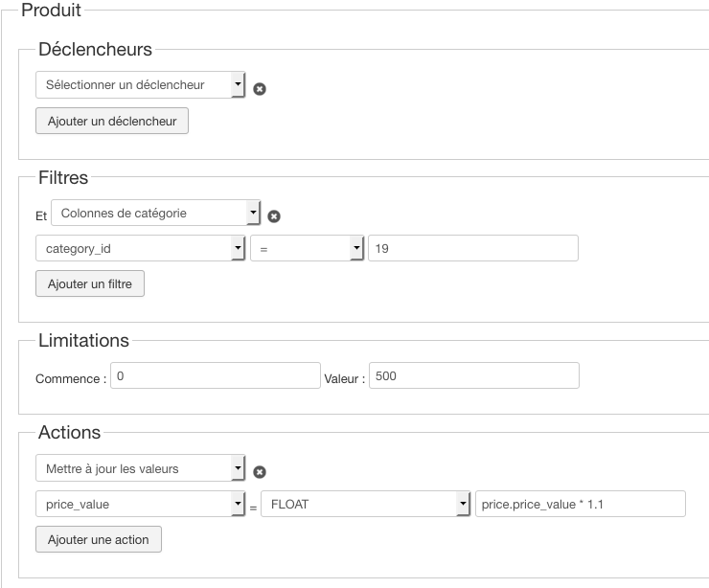The height and width of the screenshot is (588, 709).
Task: Expand the 'Colonnes de catégorie' dropdown
Action: pyautogui.click(x=156, y=213)
